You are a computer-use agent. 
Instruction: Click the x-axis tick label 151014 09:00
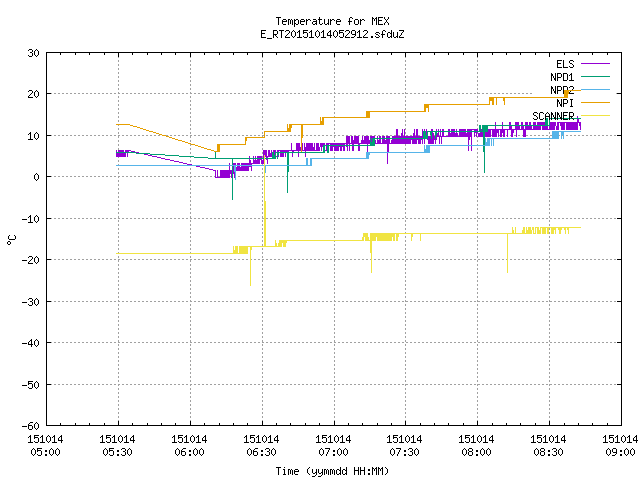point(620,446)
